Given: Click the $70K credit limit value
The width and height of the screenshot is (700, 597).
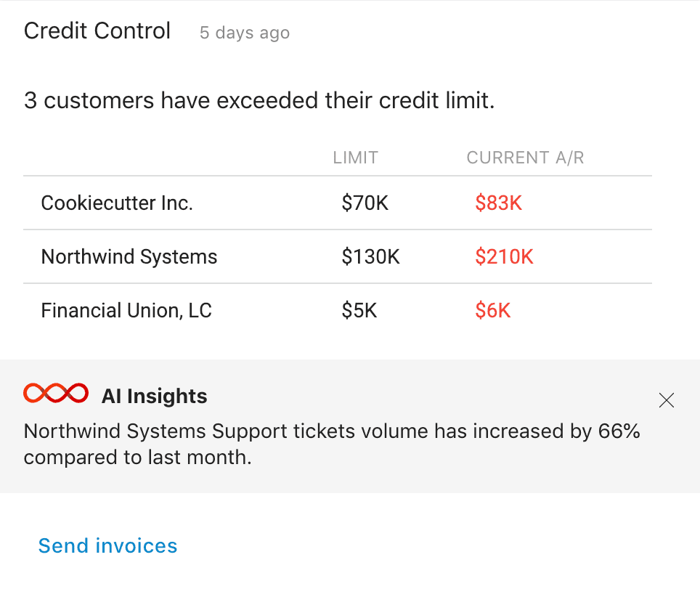Looking at the screenshot, I should tap(365, 203).
